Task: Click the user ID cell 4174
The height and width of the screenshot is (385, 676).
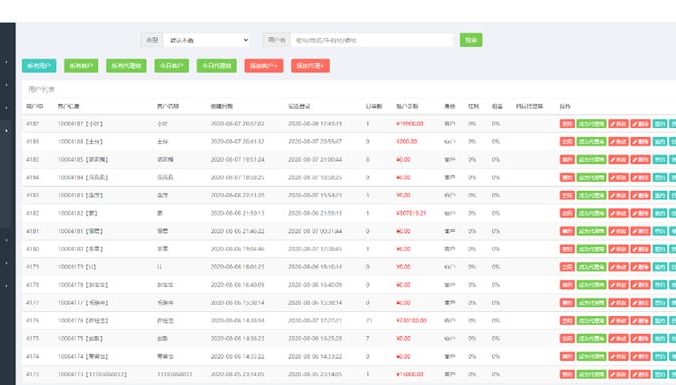Action: click(32, 356)
